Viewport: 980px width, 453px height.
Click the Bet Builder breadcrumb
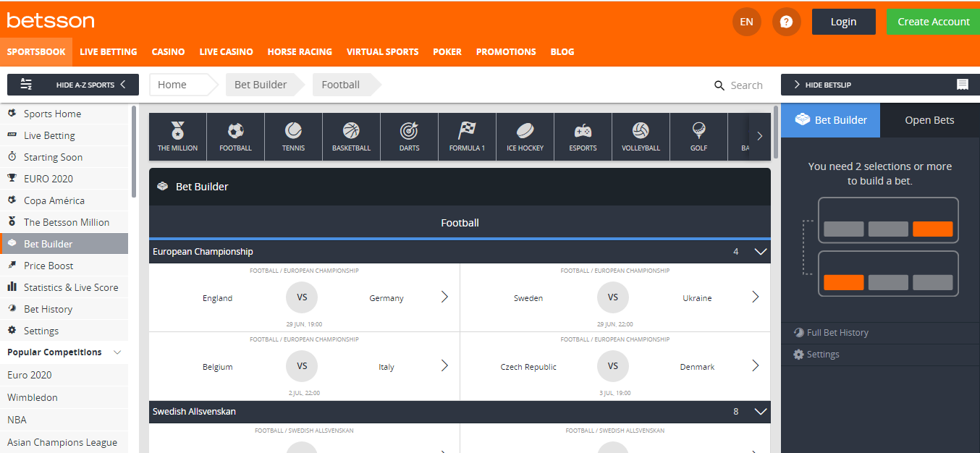point(263,85)
